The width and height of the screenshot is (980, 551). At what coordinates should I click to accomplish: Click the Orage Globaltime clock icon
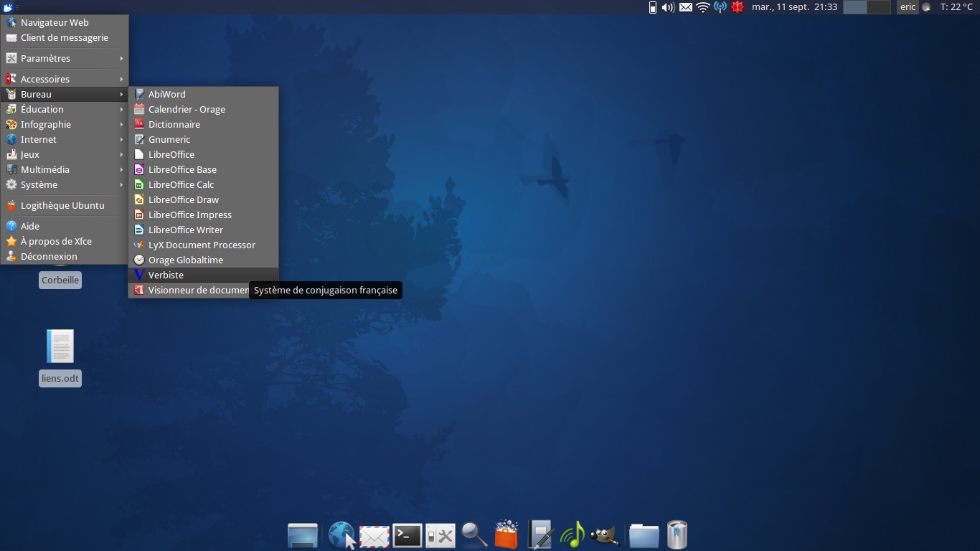click(139, 260)
